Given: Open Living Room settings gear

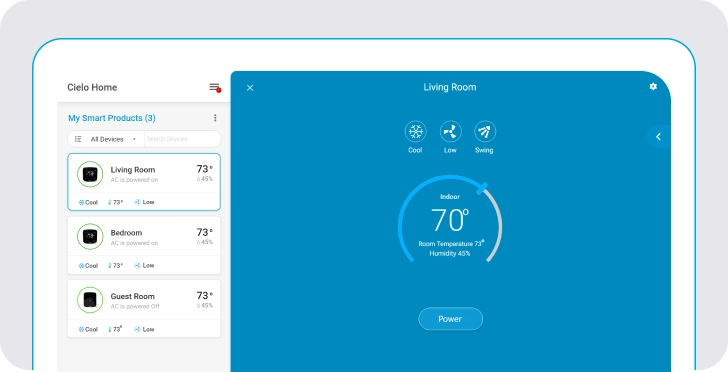Looking at the screenshot, I should [653, 86].
